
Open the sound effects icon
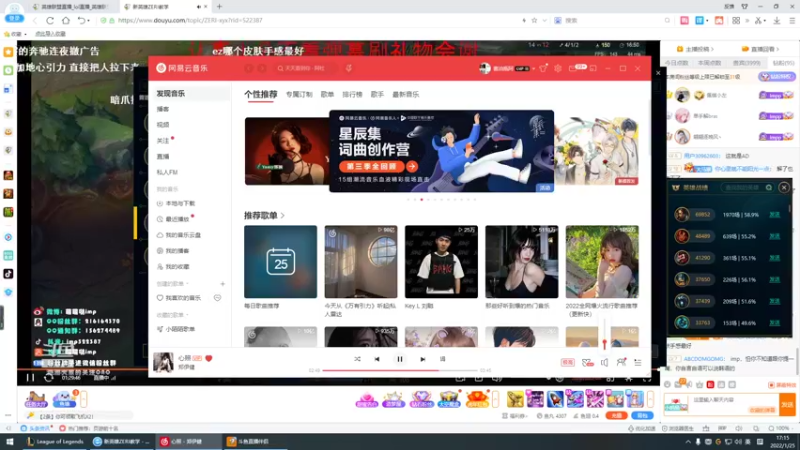click(x=587, y=362)
